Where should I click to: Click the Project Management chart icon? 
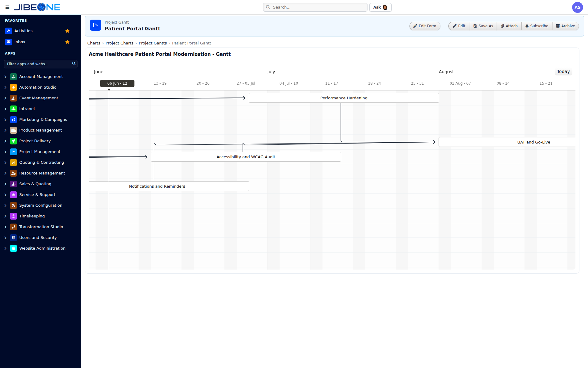(x=13, y=152)
